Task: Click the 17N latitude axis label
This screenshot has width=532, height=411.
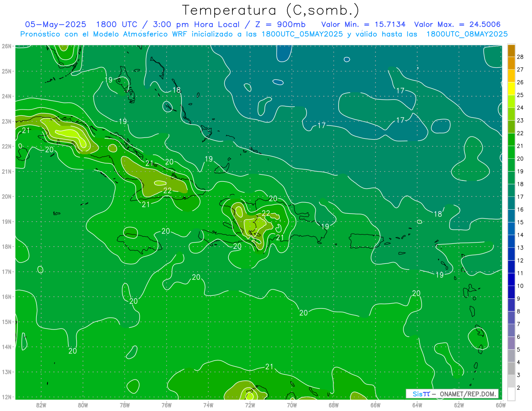Action: point(6,271)
